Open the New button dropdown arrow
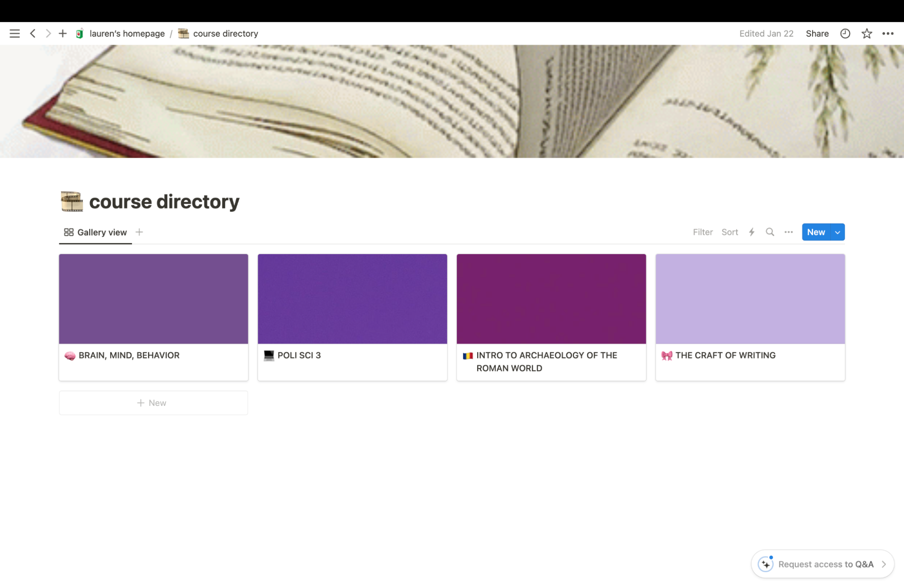Screen dimensions: 904x588 coord(837,232)
